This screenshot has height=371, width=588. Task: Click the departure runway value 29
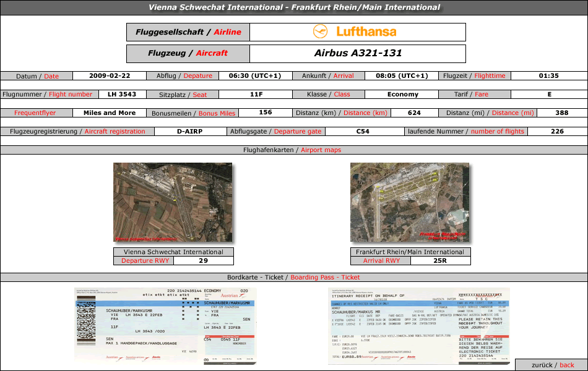pos(203,260)
